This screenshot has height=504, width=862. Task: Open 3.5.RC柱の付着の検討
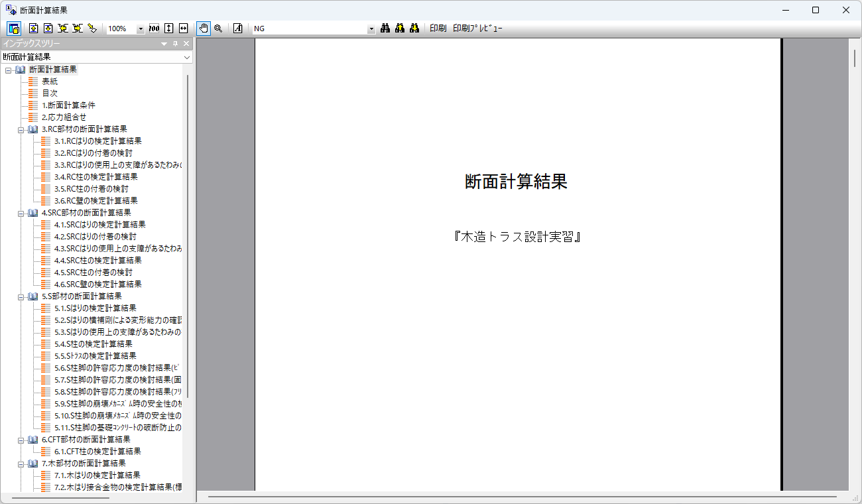coord(91,189)
